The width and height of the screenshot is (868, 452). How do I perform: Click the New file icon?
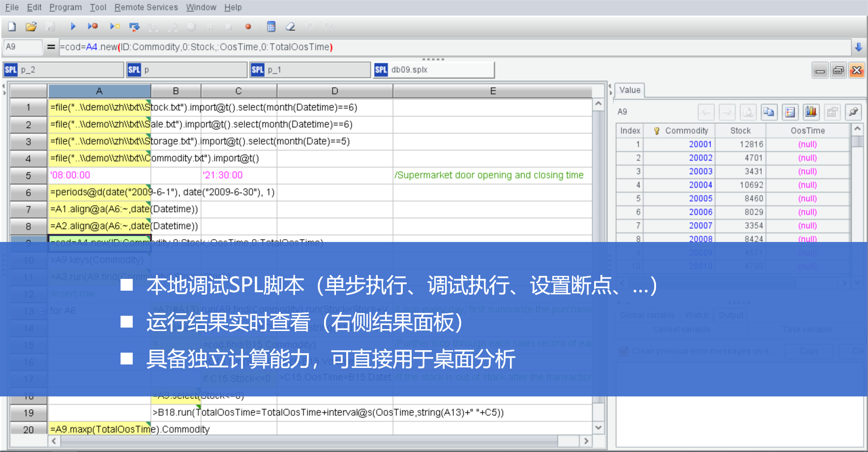pos(12,27)
